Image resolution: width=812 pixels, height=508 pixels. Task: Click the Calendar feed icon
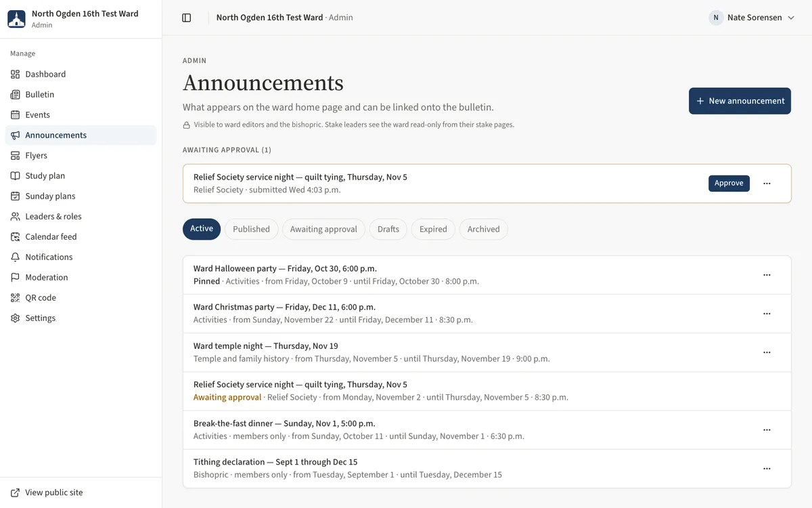point(15,237)
